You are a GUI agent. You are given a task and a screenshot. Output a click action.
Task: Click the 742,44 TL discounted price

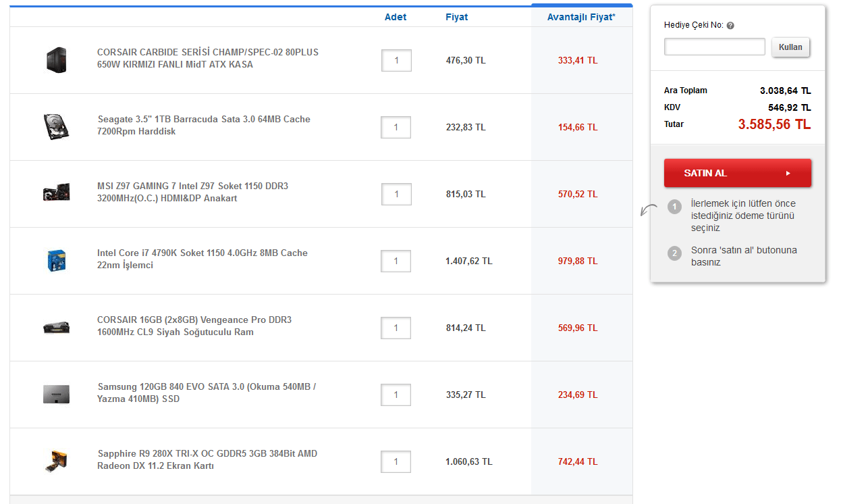pos(578,461)
